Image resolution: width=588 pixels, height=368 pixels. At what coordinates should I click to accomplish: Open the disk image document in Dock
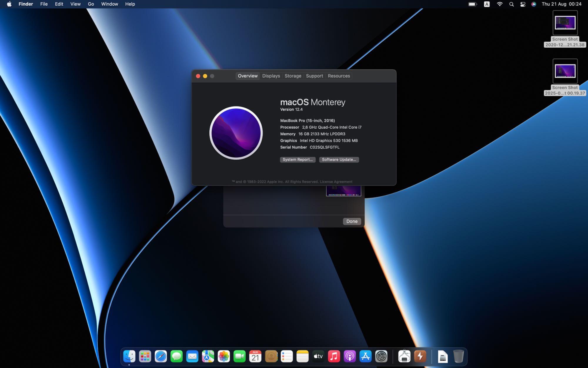(443, 357)
